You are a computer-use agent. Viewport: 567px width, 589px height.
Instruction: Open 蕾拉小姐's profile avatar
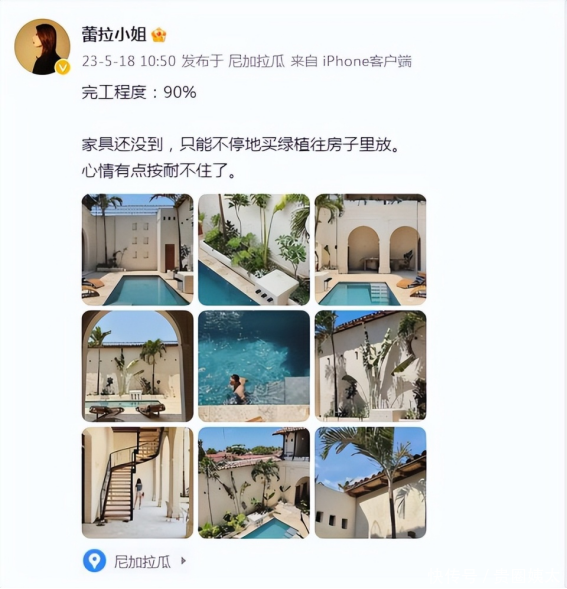(42, 47)
